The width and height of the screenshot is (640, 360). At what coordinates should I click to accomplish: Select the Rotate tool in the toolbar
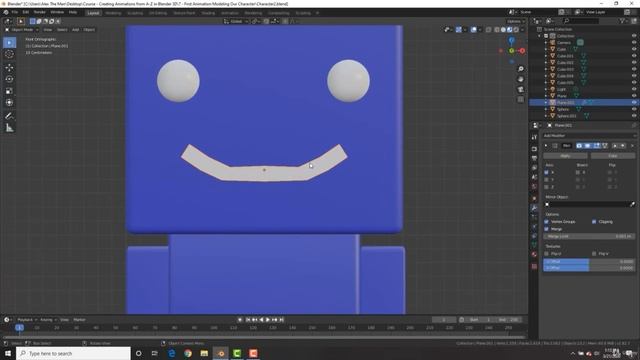click(x=9, y=79)
